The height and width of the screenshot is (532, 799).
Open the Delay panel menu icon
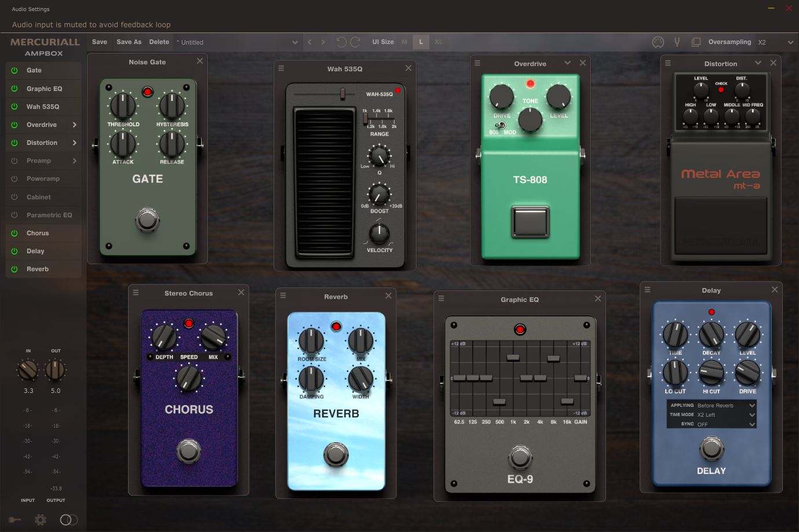[x=647, y=289]
